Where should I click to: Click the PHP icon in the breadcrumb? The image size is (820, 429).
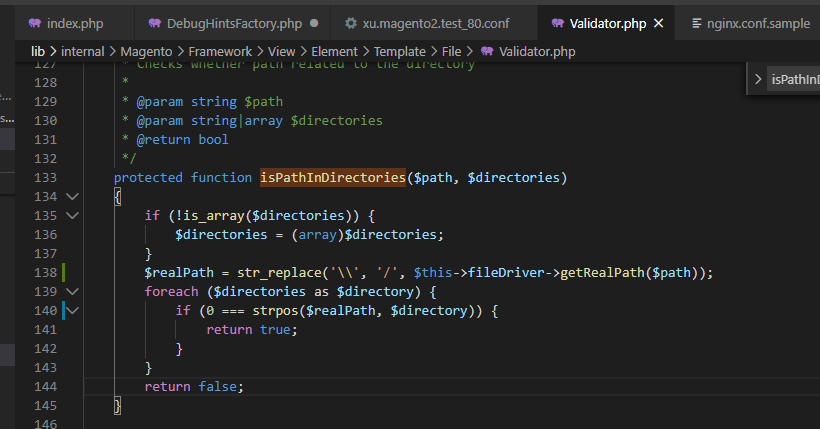(487, 50)
